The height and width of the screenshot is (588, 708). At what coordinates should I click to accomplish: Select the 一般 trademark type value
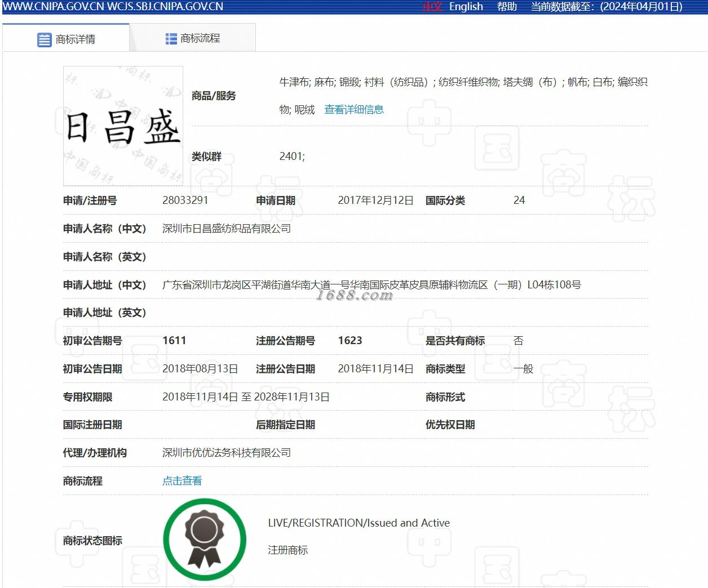523,368
